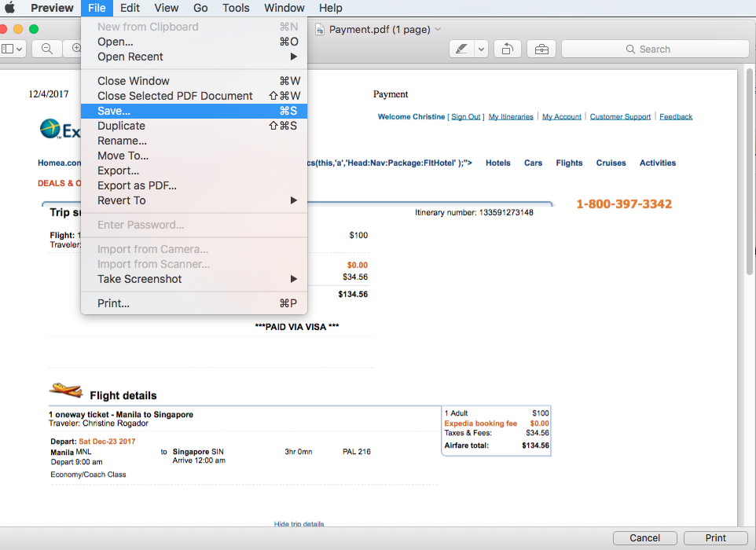
Task: Click Traveler: Christine Rogador text
Action: coord(98,423)
